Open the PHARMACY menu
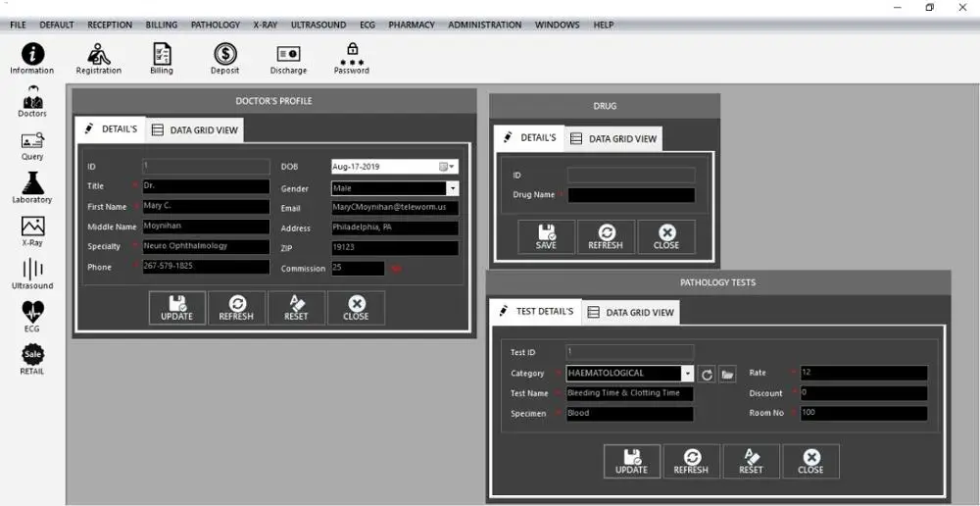 coord(412,25)
